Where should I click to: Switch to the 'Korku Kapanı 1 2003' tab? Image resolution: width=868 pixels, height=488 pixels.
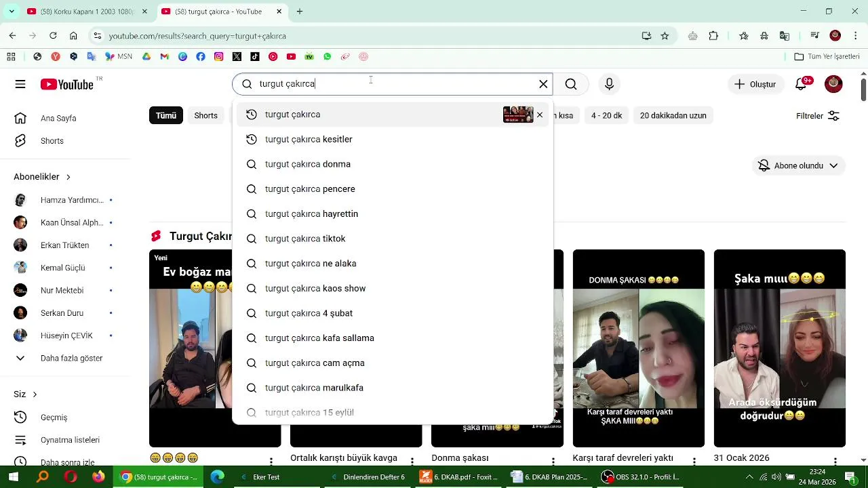tap(87, 12)
